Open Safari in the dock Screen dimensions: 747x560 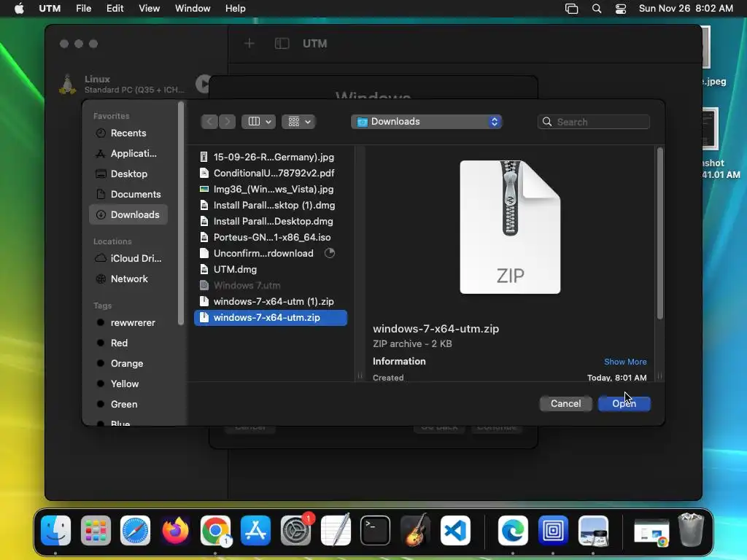point(135,530)
